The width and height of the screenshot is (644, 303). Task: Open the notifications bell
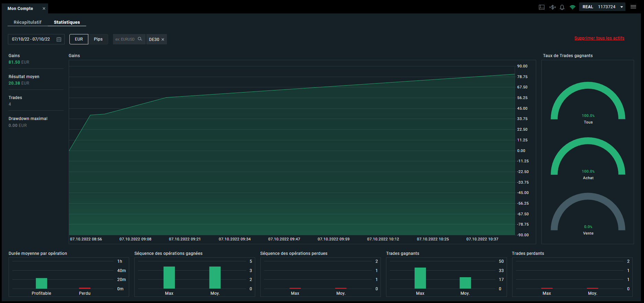pyautogui.click(x=562, y=7)
